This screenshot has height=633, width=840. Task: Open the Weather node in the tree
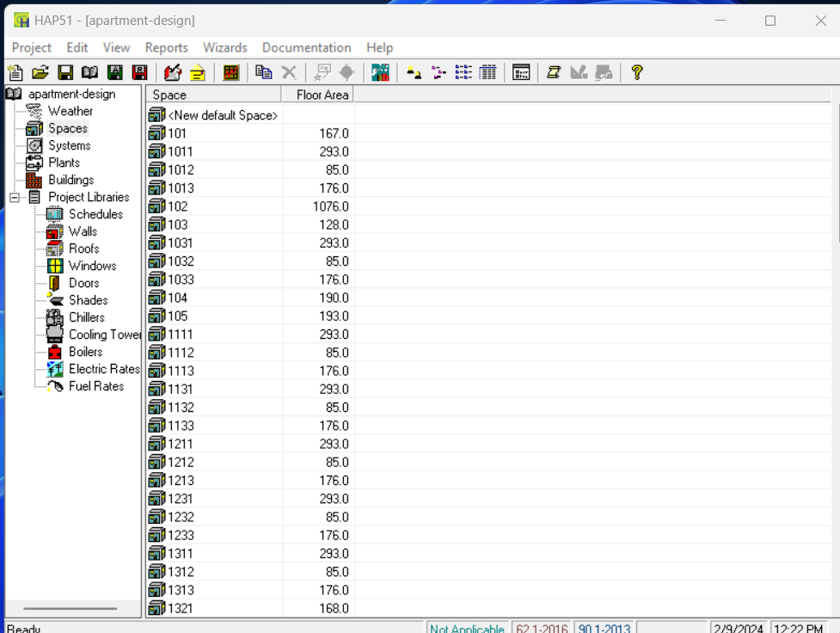click(71, 111)
